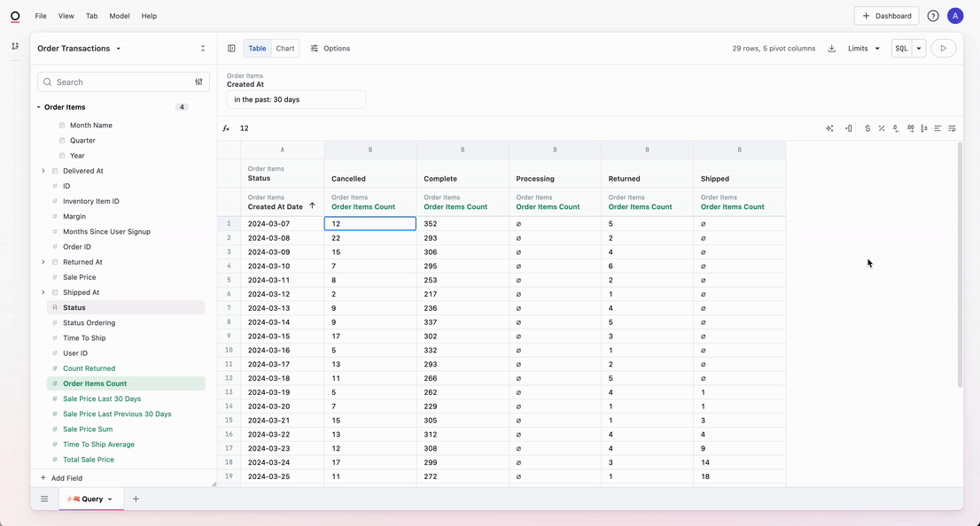Image resolution: width=980 pixels, height=526 pixels.
Task: Open the Model menu
Action: point(119,16)
